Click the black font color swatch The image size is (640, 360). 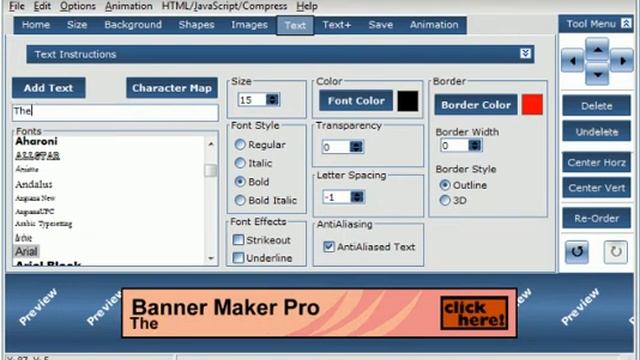click(x=408, y=101)
